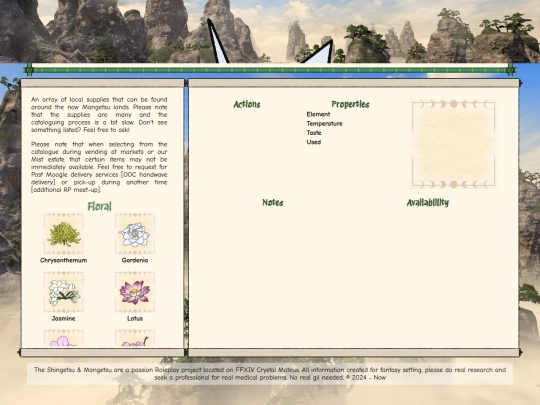Image resolution: width=540 pixels, height=405 pixels.
Task: Click the Jasmine label
Action: tap(63, 319)
